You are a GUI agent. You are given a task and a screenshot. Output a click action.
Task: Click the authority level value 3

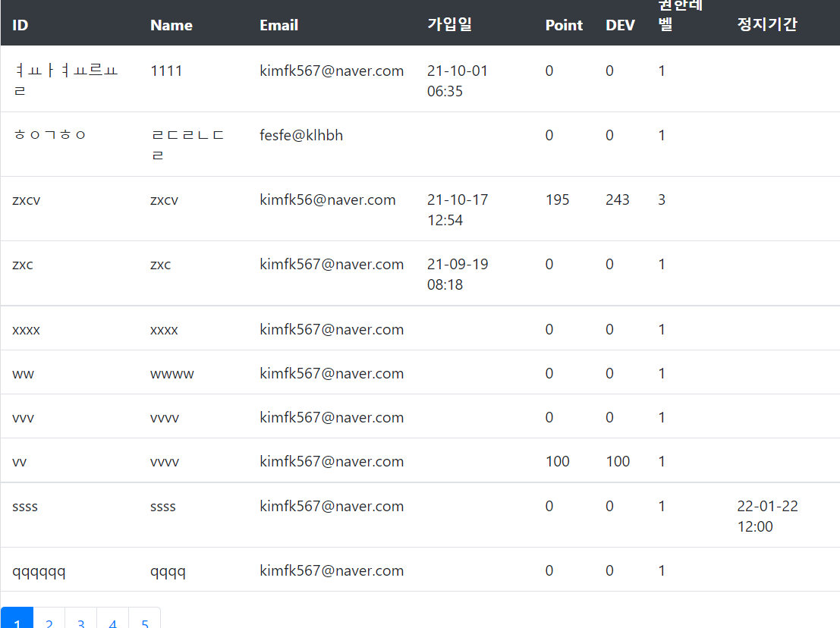pos(662,199)
